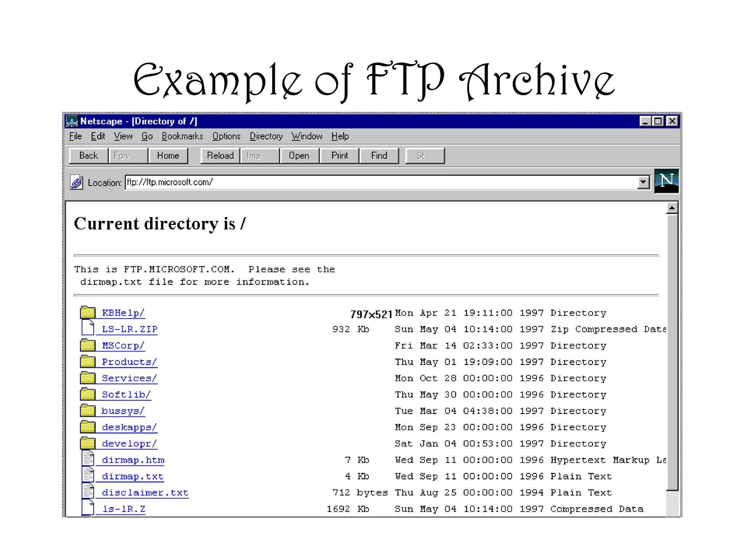Image resolution: width=747 pixels, height=560 pixels.
Task: Click the Softlib folder icon
Action: 88,394
